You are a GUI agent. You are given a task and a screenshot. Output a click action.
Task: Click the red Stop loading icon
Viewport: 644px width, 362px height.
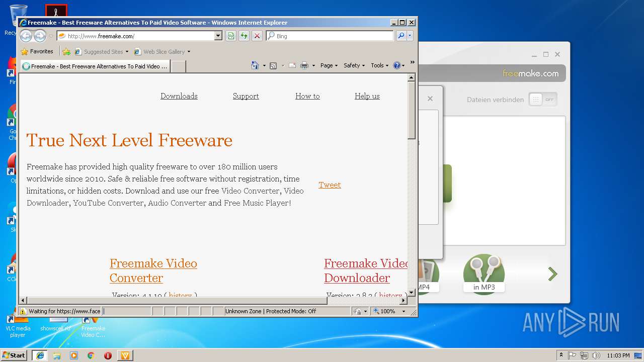click(x=257, y=36)
